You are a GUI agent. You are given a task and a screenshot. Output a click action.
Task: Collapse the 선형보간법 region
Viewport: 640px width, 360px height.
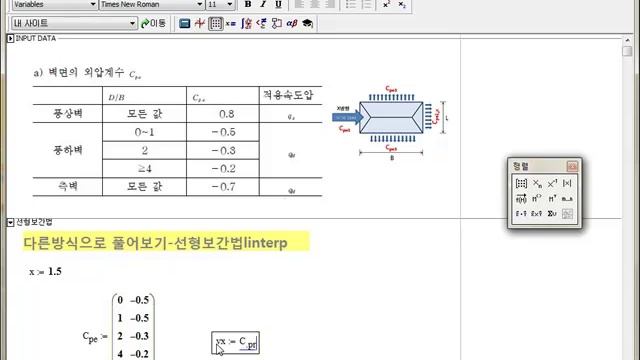[x=10, y=222]
